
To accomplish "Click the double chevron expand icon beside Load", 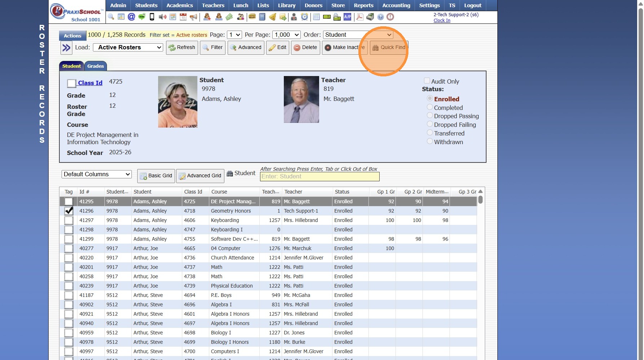I will click(x=66, y=48).
